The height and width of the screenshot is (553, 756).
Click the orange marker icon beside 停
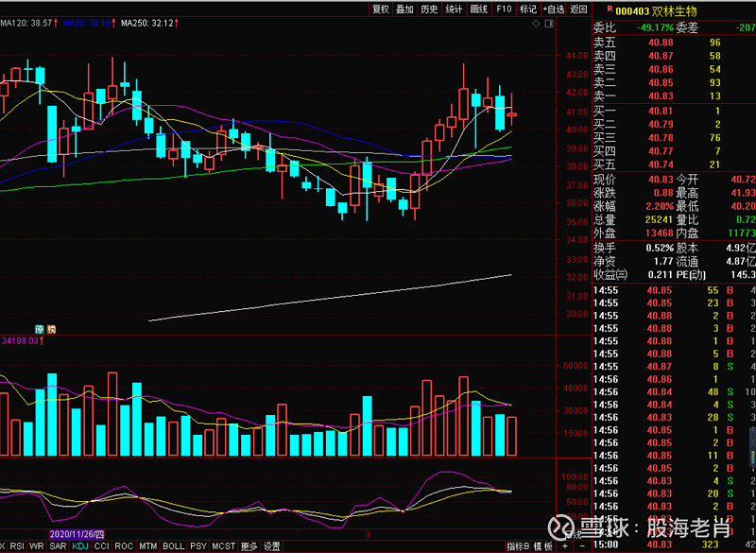tap(51, 329)
